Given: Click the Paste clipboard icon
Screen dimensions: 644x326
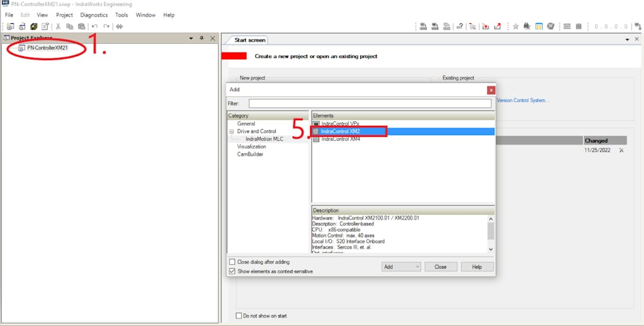Looking at the screenshot, I should click(x=81, y=26).
